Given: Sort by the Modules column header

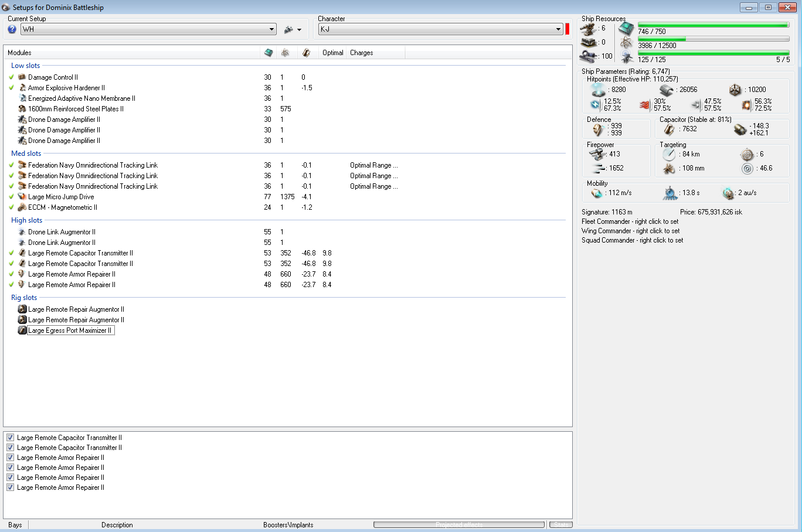Looking at the screenshot, I should pyautogui.click(x=132, y=53).
